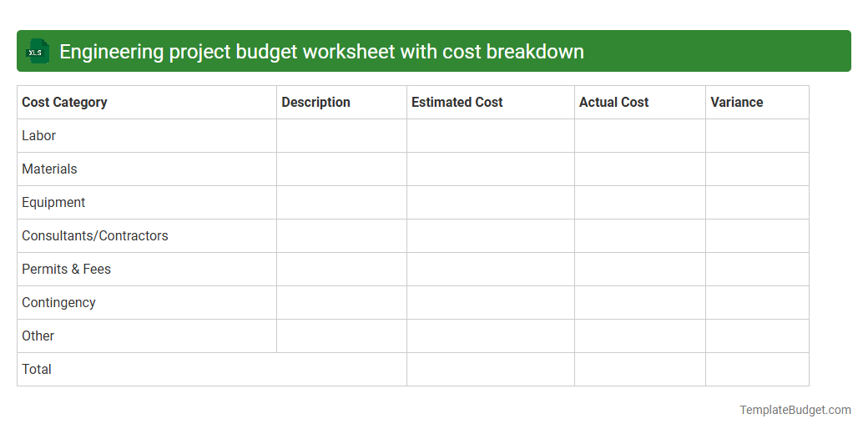Viewport: 868px width, 434px height.
Task: Select the worksheet title heading text
Action: 321,52
